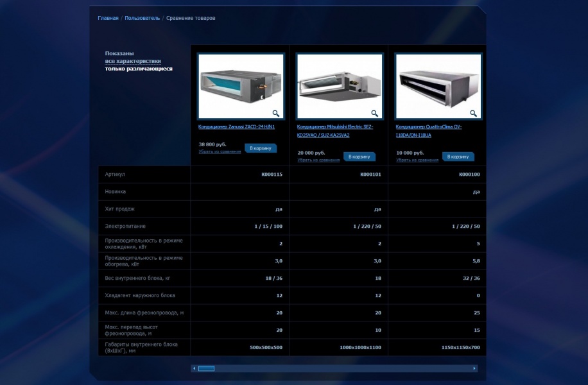Image resolution: width=588 pixels, height=385 pixels.
Task: Click the horizontal scrollbar thumb
Action: point(206,368)
